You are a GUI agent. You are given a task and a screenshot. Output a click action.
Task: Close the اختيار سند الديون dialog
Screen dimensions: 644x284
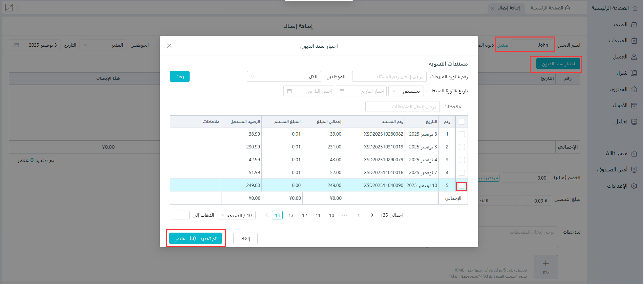[x=169, y=46]
